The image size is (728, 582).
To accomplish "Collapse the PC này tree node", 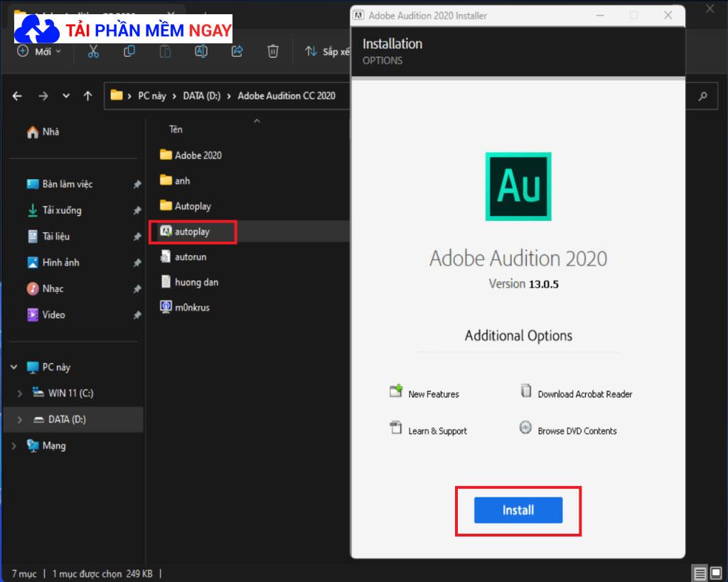I will [x=14, y=367].
